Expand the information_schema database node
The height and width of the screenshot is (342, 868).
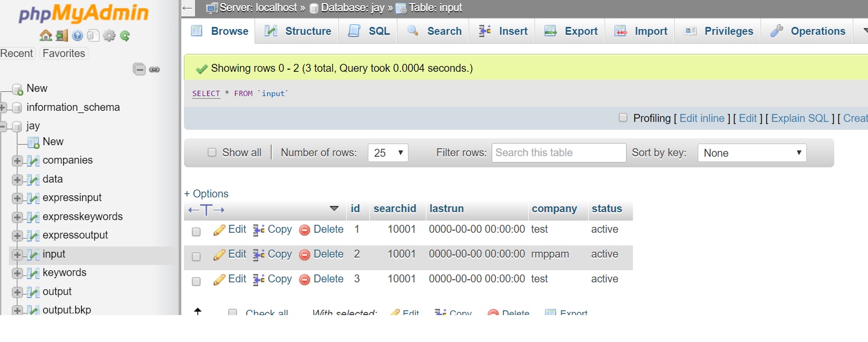(x=3, y=108)
